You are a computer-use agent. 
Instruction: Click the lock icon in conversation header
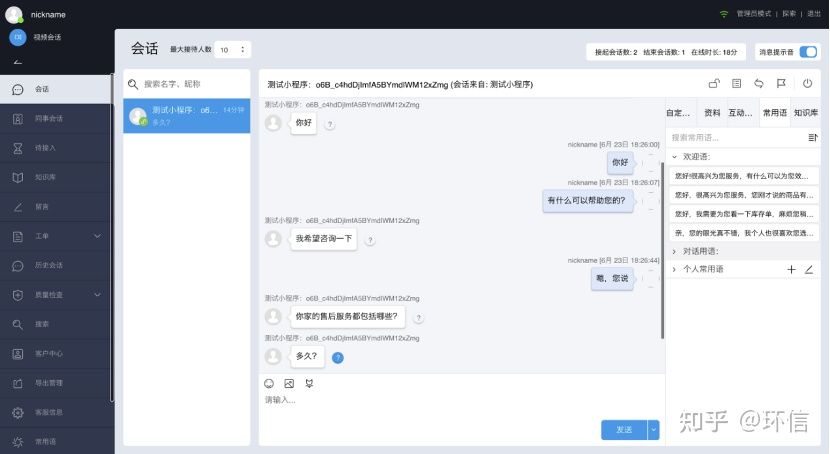[x=713, y=84]
